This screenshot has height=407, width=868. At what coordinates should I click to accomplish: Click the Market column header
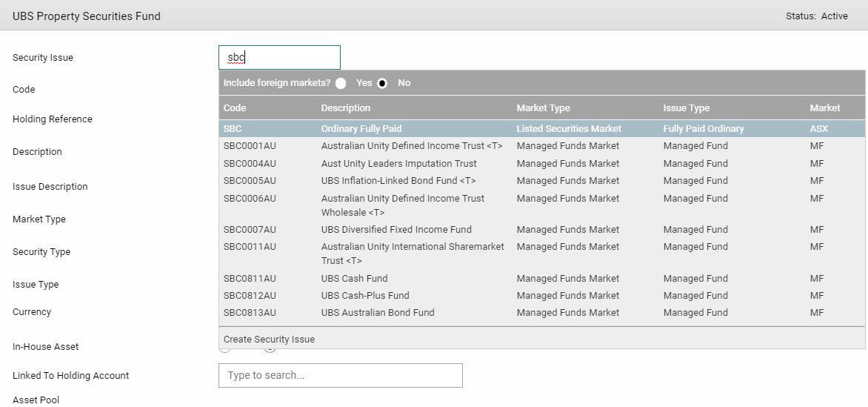click(x=825, y=108)
